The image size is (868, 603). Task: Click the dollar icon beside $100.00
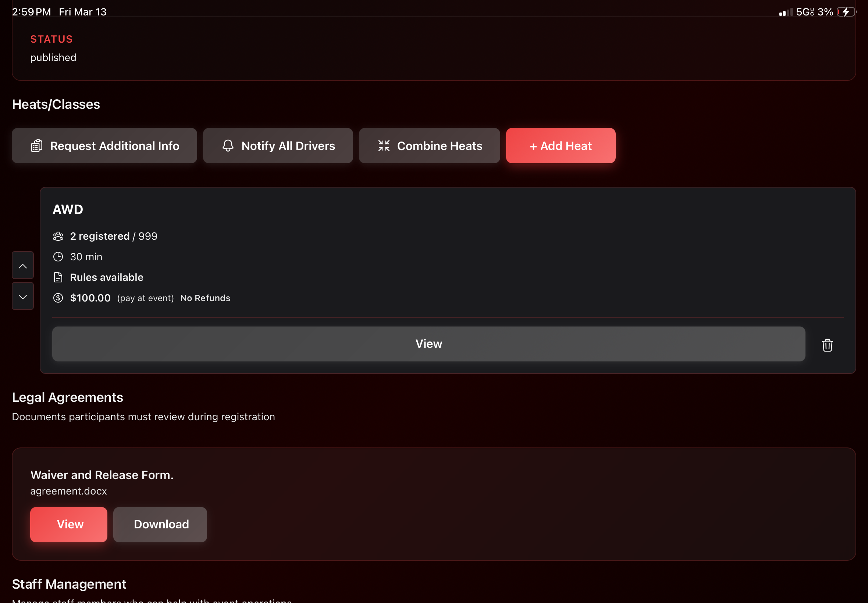click(58, 298)
